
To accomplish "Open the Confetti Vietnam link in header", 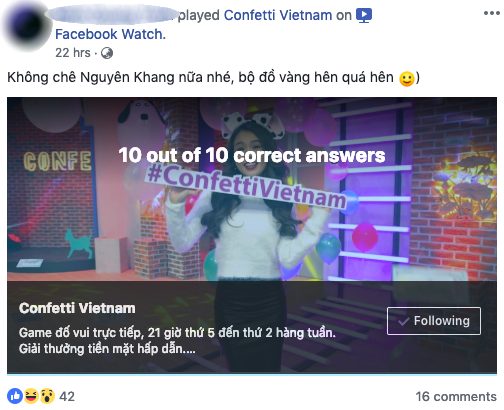I will click(x=278, y=15).
